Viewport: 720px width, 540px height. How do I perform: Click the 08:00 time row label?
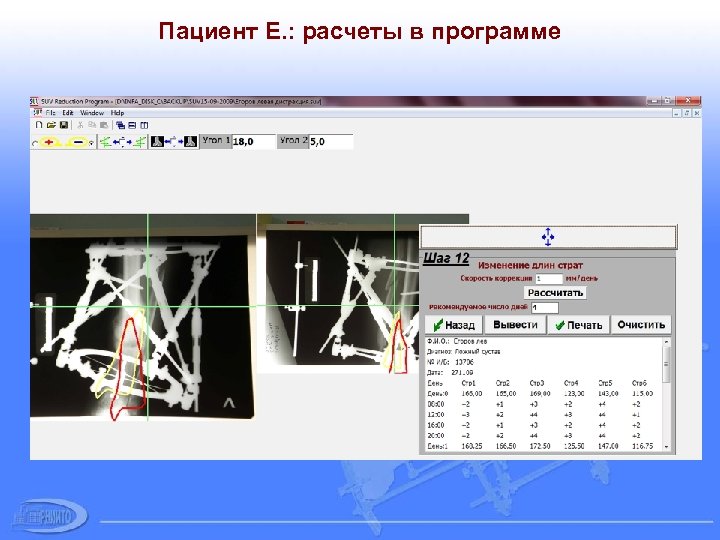[x=436, y=405]
